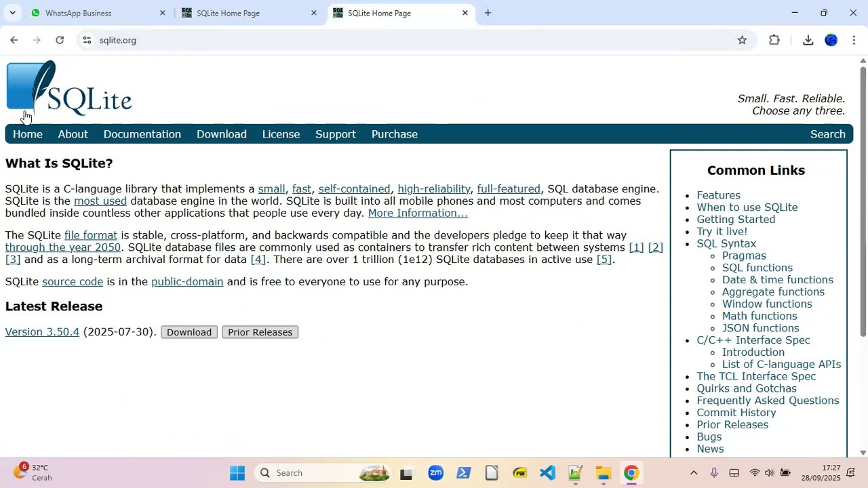
Task: Close the WhatsApp Business tab
Action: click(x=162, y=13)
